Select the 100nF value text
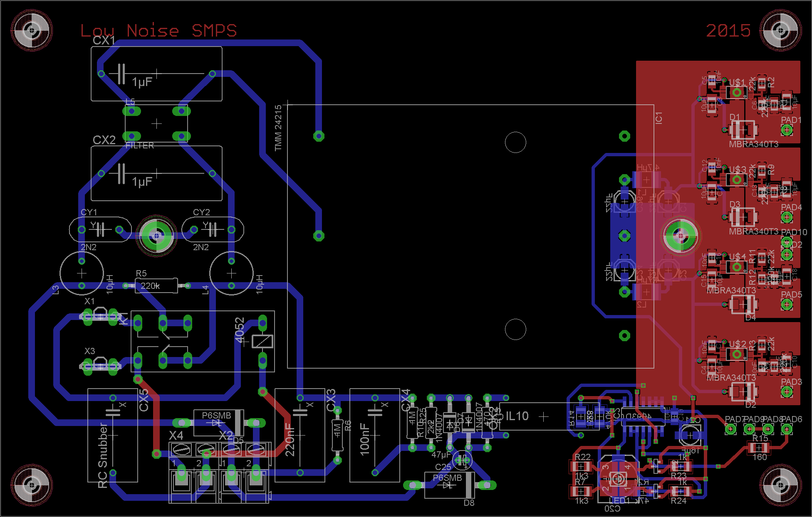 click(x=365, y=439)
